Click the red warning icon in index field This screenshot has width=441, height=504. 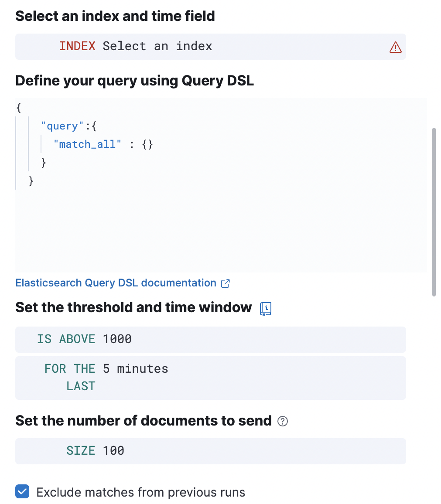point(395,47)
